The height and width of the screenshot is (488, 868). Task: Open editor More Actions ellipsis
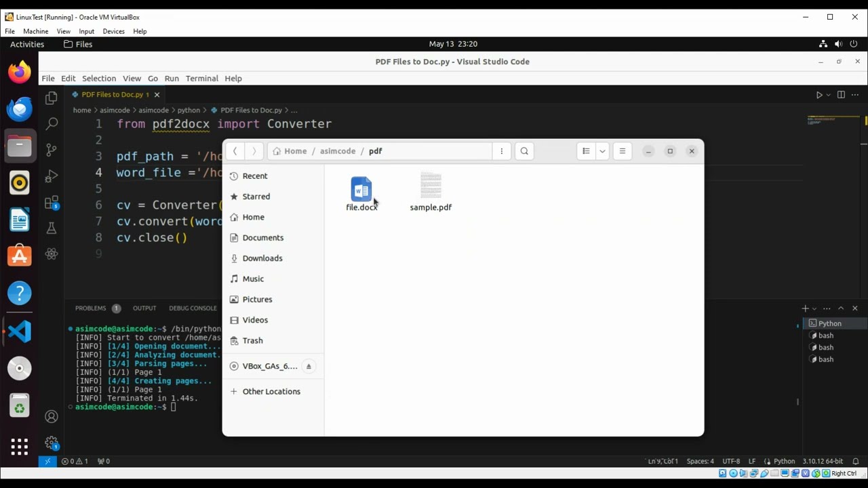855,95
